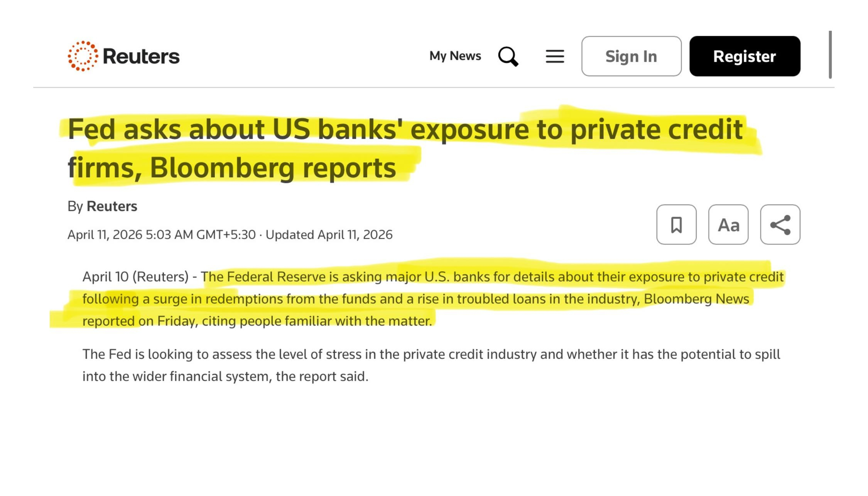This screenshot has height=496, width=868.
Task: Open the hamburger menu icon
Action: pos(555,56)
